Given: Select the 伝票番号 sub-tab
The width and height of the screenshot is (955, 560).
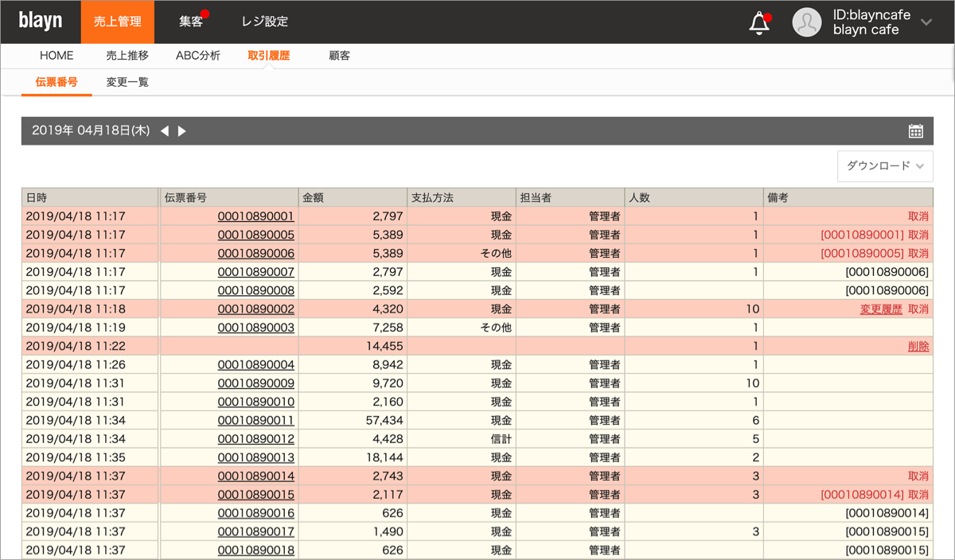Looking at the screenshot, I should coord(57,82).
